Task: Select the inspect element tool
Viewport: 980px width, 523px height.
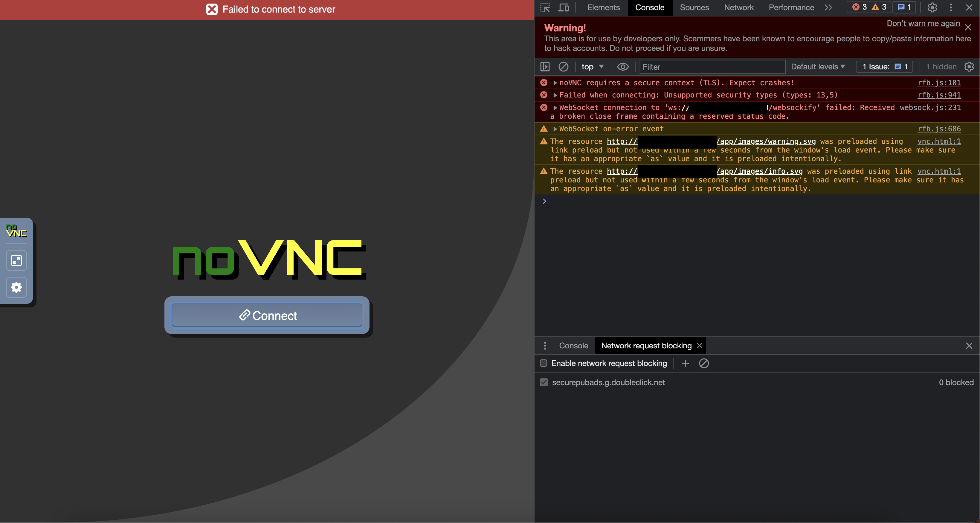Action: tap(545, 7)
